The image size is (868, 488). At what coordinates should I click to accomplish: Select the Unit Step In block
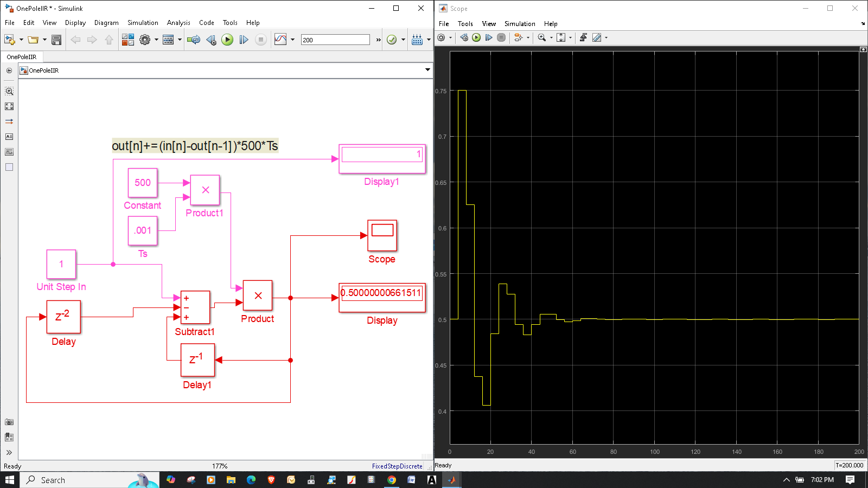pos(61,264)
